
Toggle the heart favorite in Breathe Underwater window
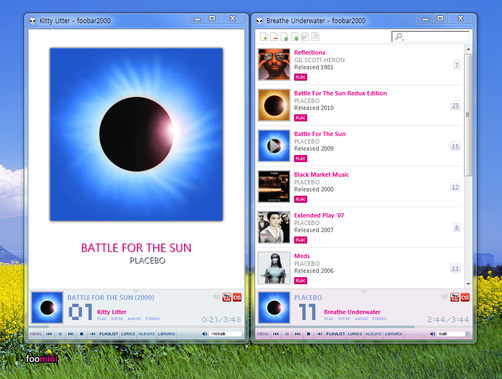click(x=444, y=297)
